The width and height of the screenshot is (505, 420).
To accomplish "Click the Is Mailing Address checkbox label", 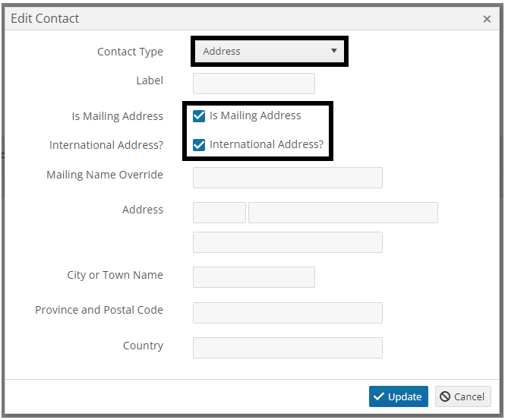I will pyautogui.click(x=255, y=115).
